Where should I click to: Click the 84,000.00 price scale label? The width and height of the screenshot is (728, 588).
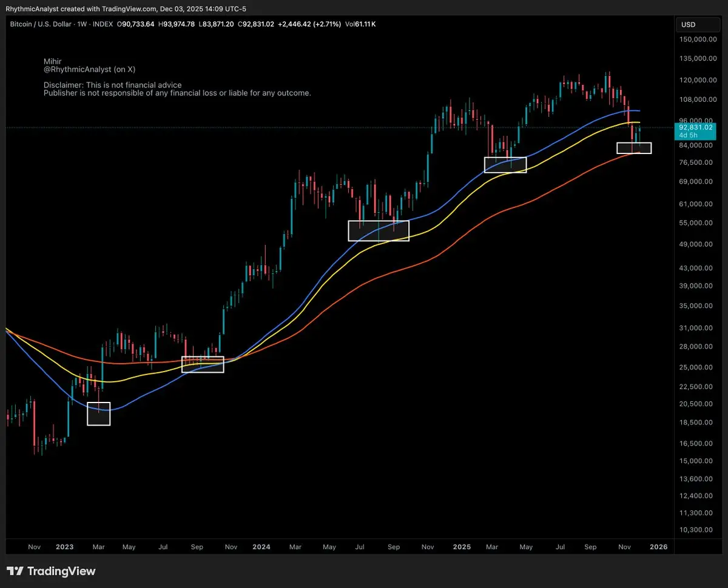click(697, 145)
